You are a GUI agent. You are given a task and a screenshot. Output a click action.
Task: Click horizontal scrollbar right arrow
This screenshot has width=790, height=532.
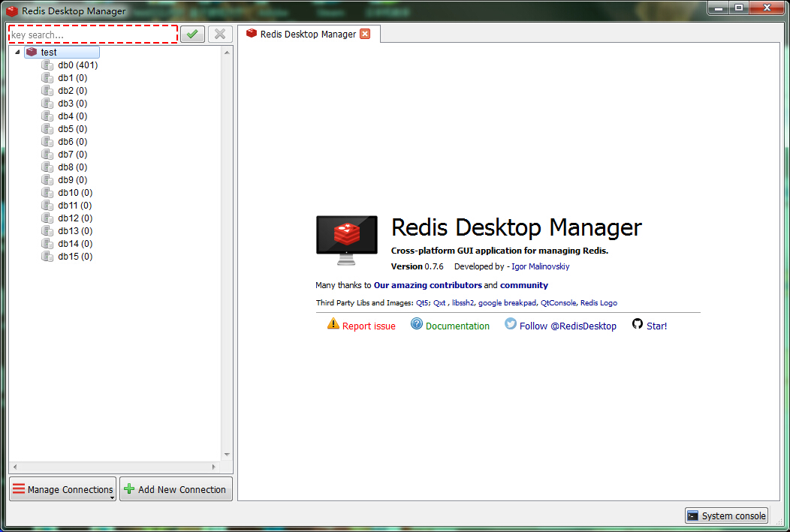(213, 467)
